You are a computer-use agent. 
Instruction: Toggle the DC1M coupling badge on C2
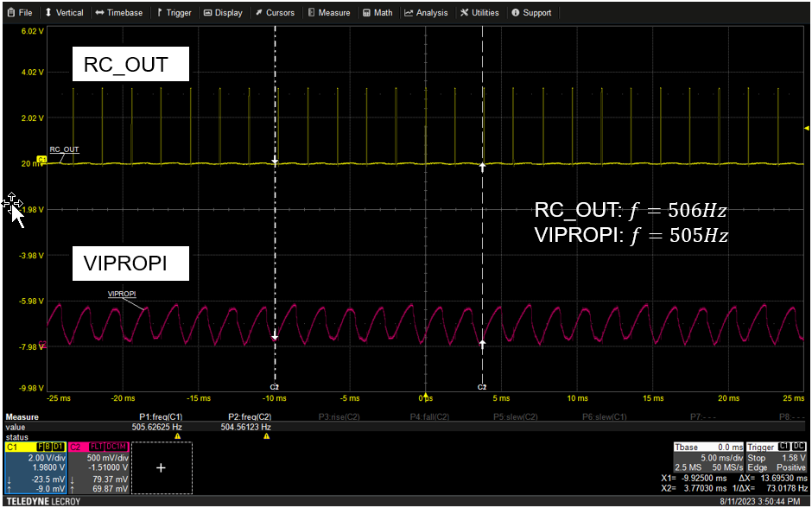click(x=116, y=446)
